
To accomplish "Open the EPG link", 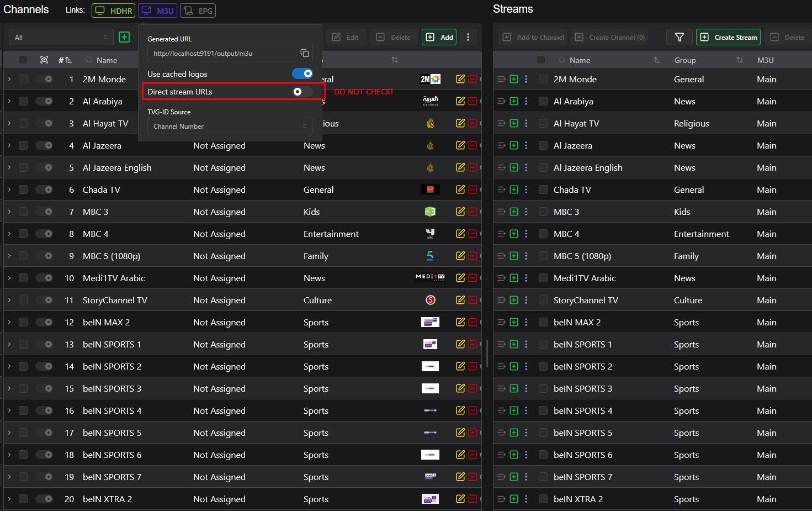I will (198, 10).
